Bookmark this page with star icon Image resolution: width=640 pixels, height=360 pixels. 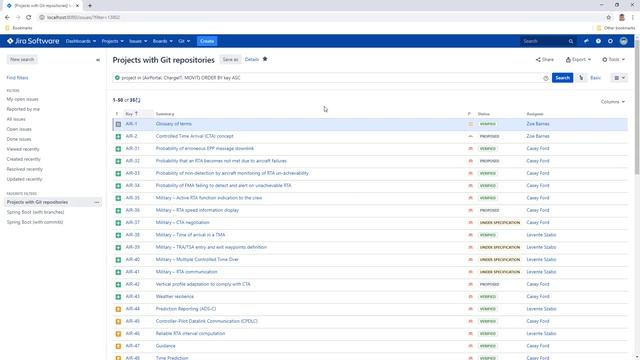[x=609, y=18]
